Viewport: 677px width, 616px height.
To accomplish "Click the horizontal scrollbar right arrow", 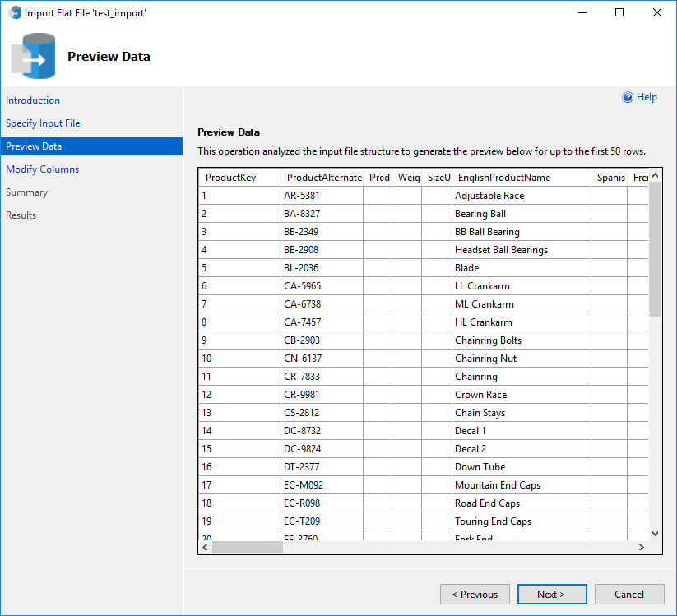I will tap(642, 546).
